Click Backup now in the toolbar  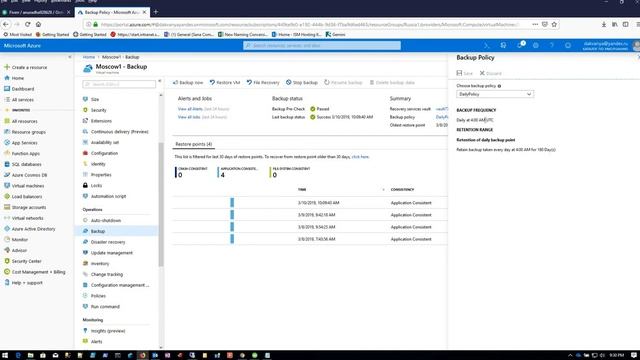(x=188, y=82)
